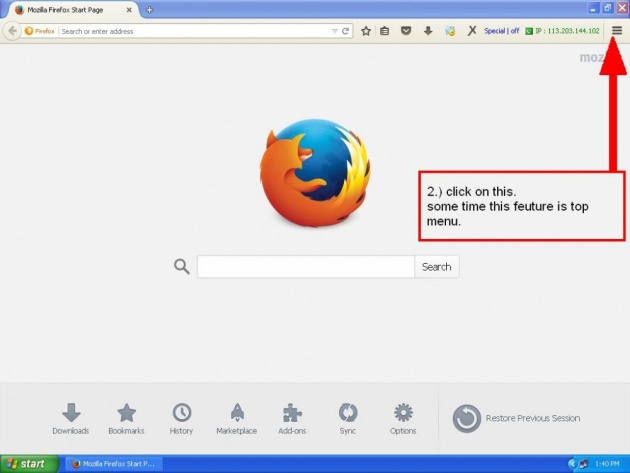This screenshot has width=630, height=473.
Task: Open the Firefox hamburger menu
Action: [617, 31]
